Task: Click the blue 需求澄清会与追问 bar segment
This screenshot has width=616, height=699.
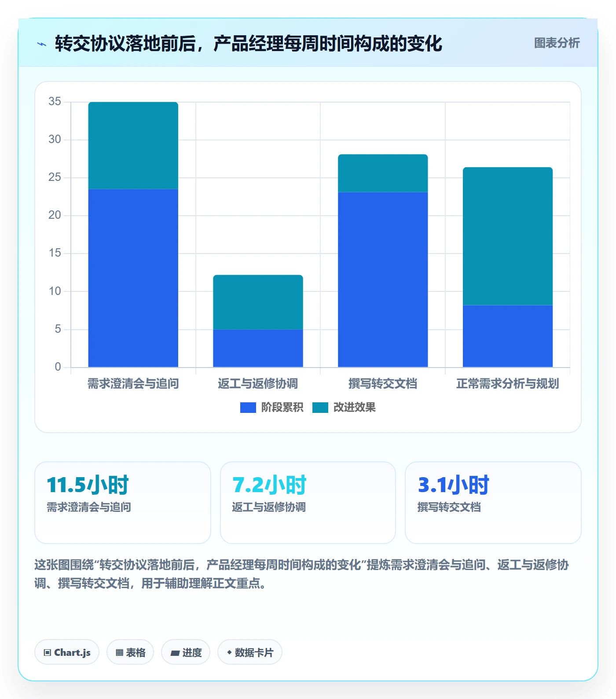Action: coord(133,278)
